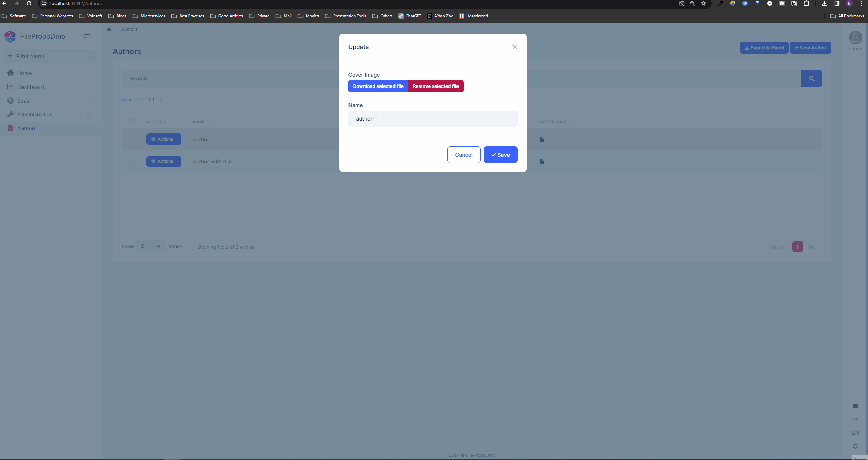
Task: Bookmark this page with the star icon
Action: point(703,3)
